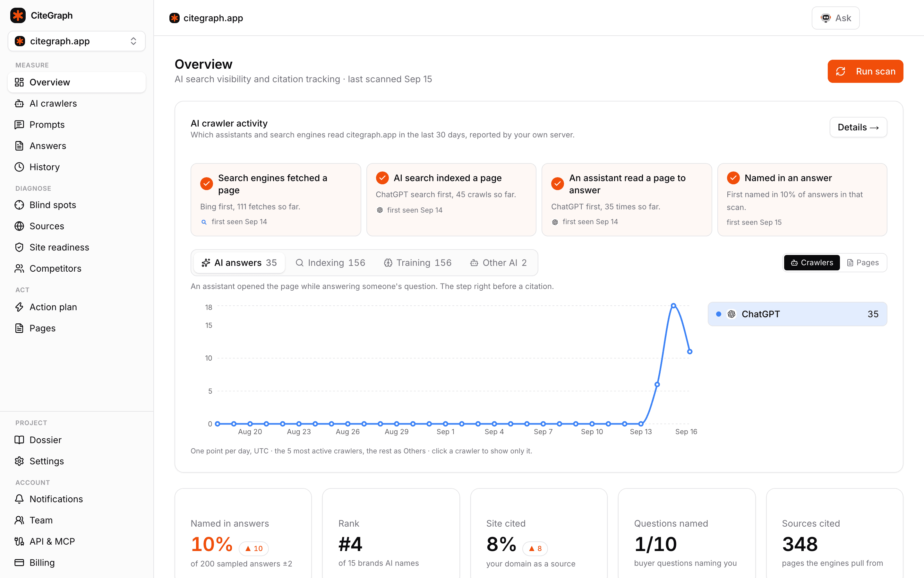Click the Notifications bell icon
924x578 pixels.
coord(19,499)
